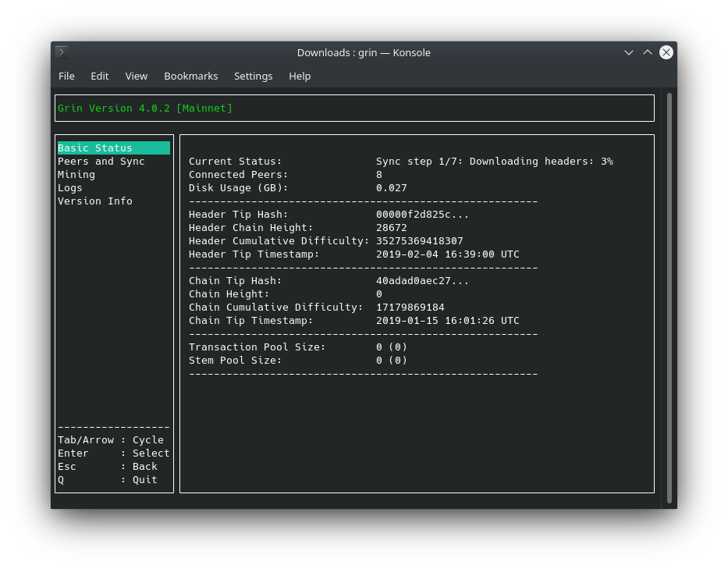The width and height of the screenshot is (728, 569).
Task: Click timestamp 2019-01-15 16:01:26 UTC
Action: 448,321
